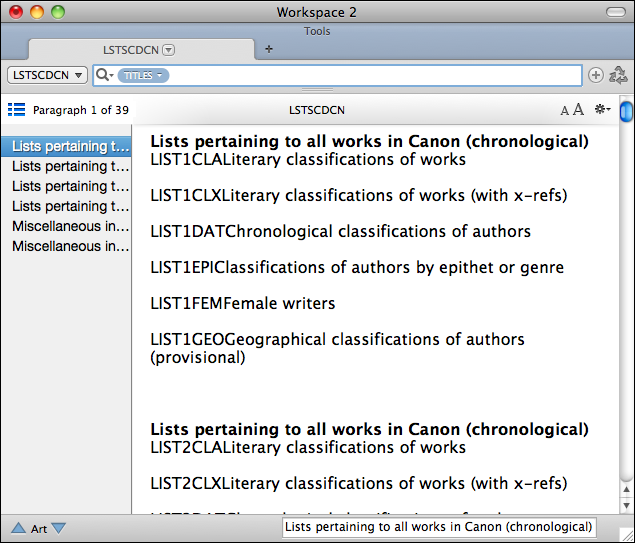Select the first 'Miscellaneous in...' sidebar entry

(70, 226)
